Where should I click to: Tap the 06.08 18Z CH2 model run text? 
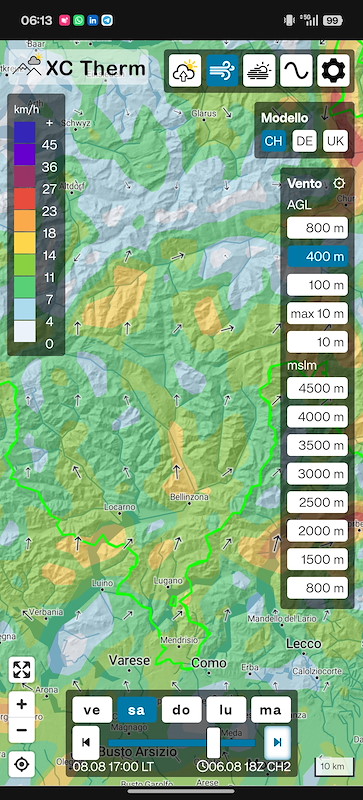(x=248, y=766)
